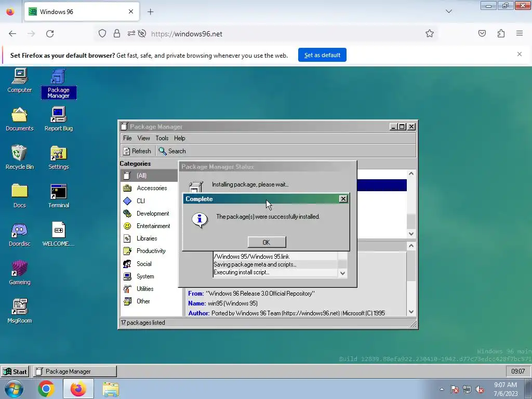This screenshot has width=532, height=399.
Task: Open Windows Start orb on host taskbar
Action: tap(14, 389)
